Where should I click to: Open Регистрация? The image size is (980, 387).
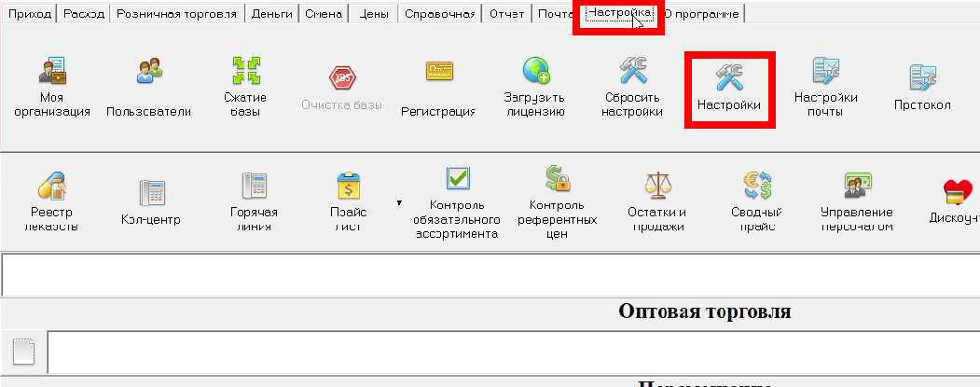(438, 87)
